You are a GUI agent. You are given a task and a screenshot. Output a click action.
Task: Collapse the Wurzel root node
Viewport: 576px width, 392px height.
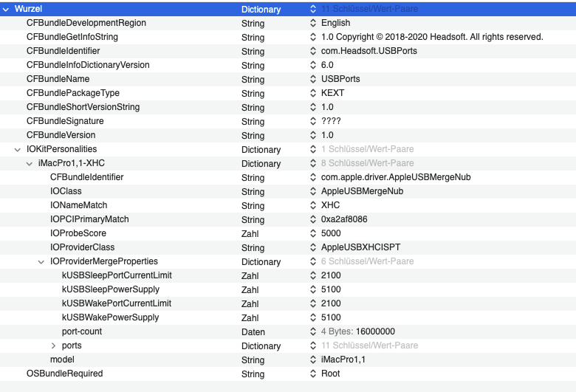[6, 9]
